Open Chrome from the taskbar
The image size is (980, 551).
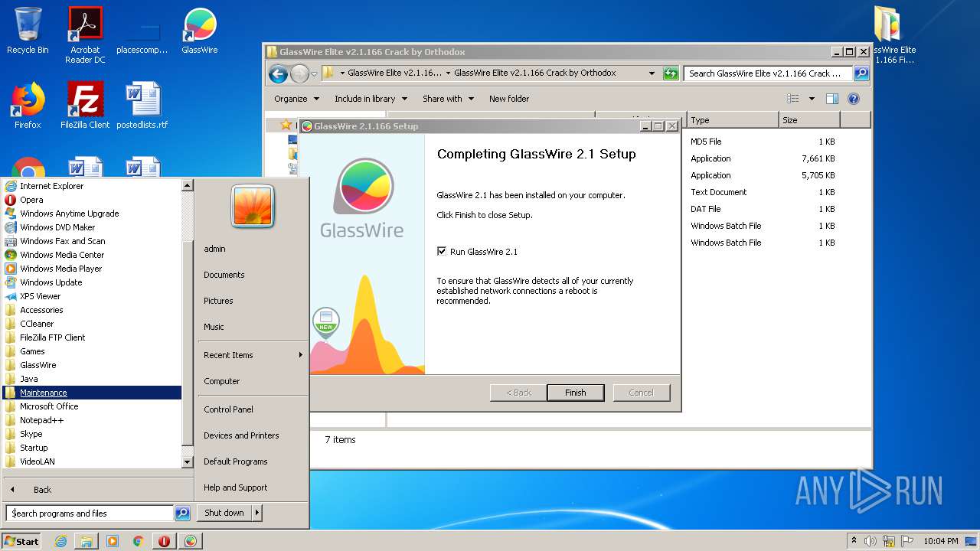point(138,541)
